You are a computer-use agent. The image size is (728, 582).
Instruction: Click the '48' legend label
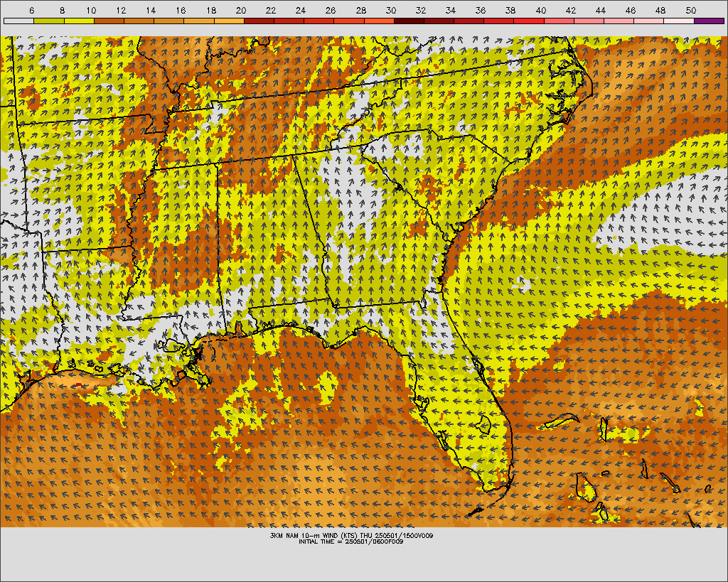(660, 10)
